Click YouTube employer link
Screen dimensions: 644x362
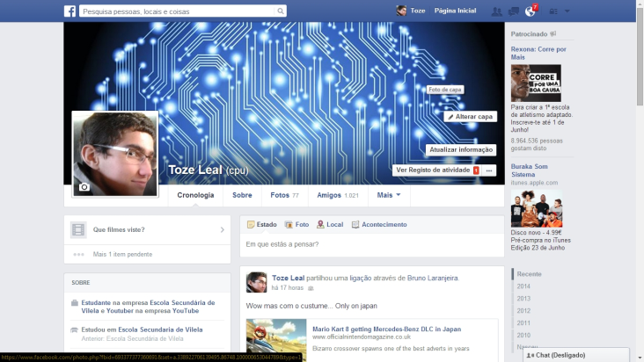click(186, 311)
